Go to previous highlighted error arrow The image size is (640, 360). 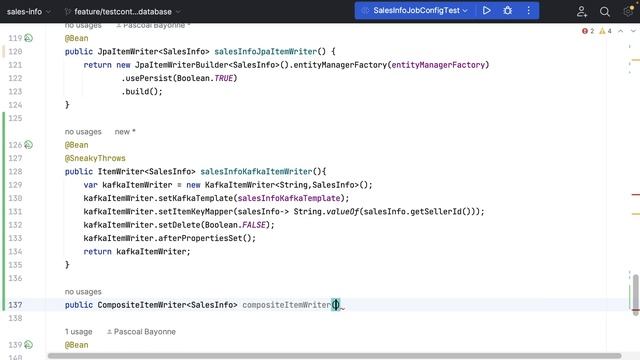pyautogui.click(x=620, y=31)
